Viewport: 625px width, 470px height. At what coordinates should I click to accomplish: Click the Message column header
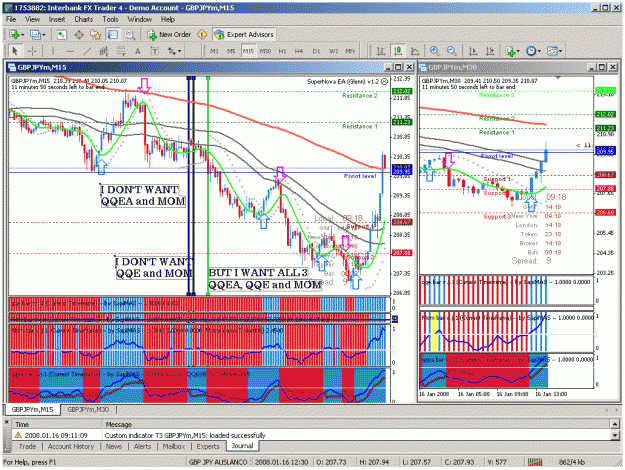pos(356,425)
